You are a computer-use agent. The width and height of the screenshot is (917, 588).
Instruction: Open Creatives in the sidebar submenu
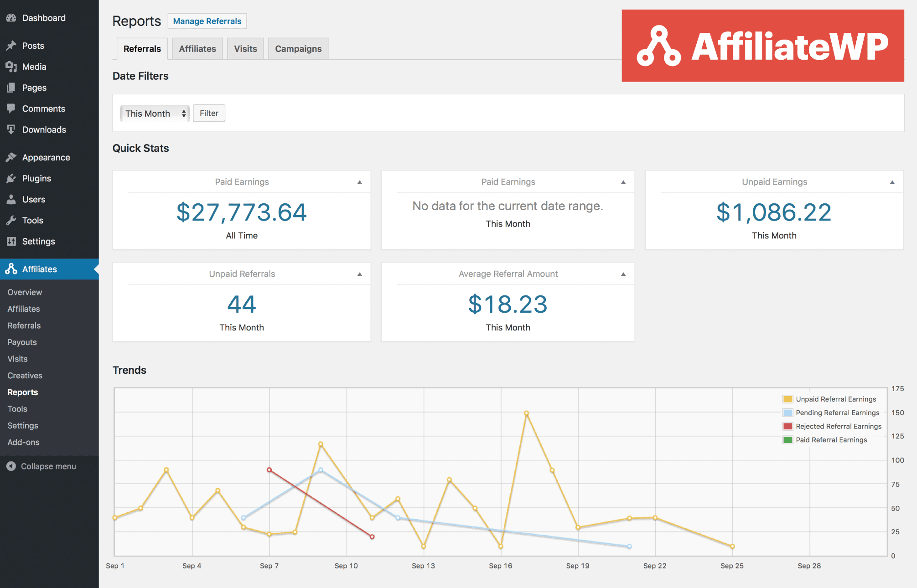pos(25,376)
